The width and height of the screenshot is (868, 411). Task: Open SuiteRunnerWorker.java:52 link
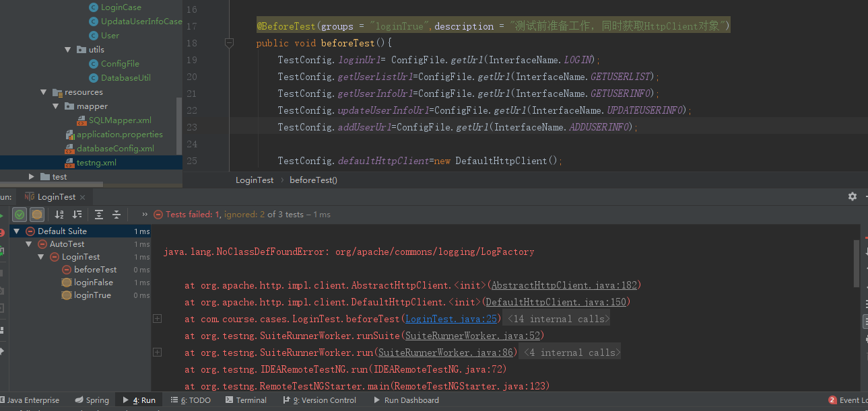coord(471,336)
